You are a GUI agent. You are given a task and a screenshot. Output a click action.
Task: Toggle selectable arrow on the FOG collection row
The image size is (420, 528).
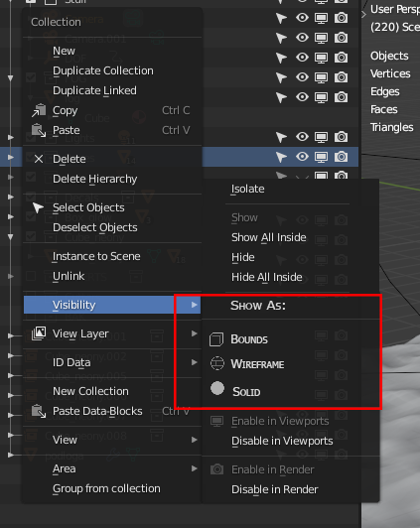(x=281, y=77)
